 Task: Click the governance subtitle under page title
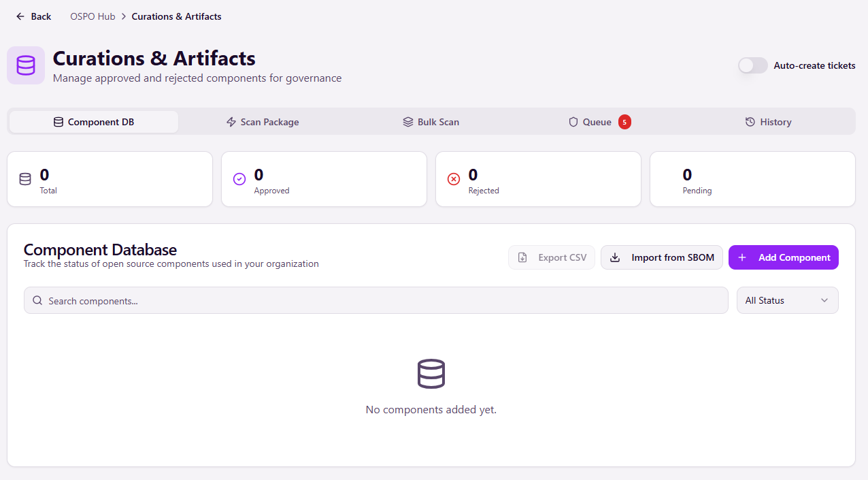point(197,78)
